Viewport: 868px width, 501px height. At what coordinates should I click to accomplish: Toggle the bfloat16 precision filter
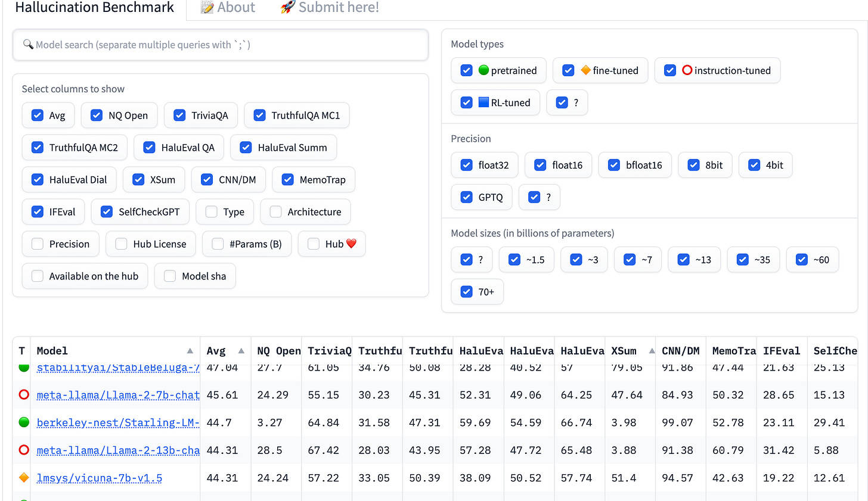click(x=614, y=166)
